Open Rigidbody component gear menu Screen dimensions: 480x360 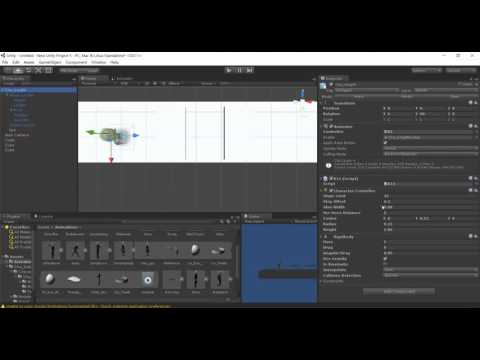(x=476, y=236)
